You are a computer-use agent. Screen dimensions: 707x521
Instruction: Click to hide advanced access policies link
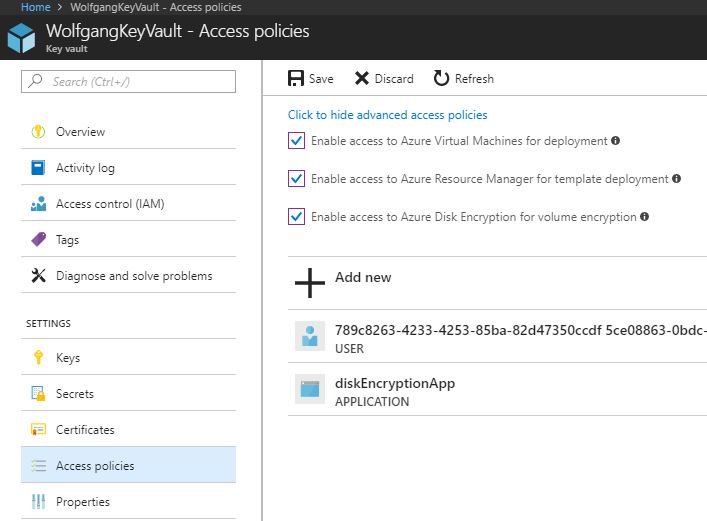tap(387, 115)
